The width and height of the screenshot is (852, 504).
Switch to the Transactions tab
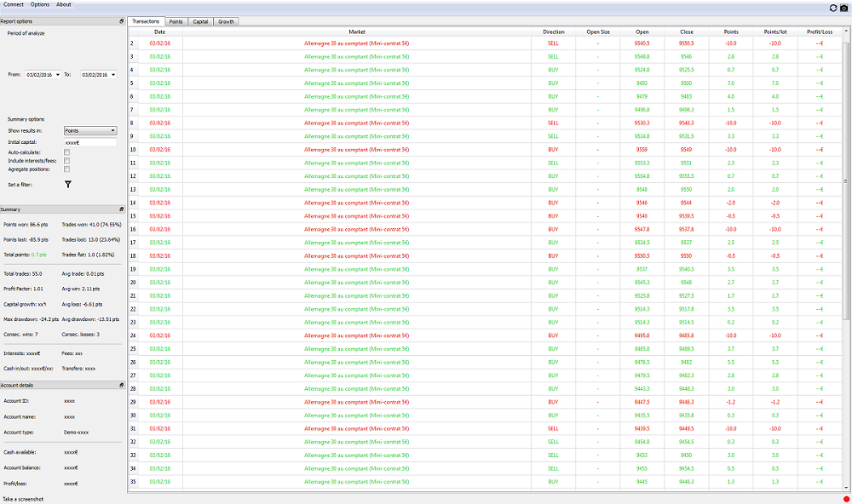[x=146, y=21]
